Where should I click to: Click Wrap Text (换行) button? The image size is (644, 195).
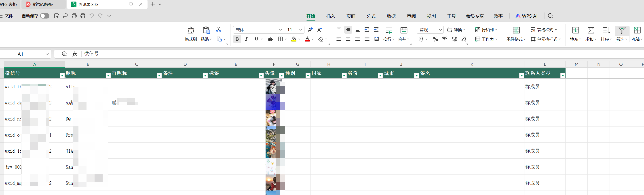click(389, 34)
